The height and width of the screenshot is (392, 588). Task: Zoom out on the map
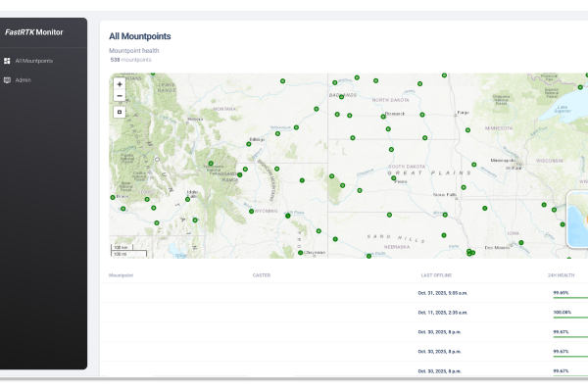pyautogui.click(x=120, y=96)
